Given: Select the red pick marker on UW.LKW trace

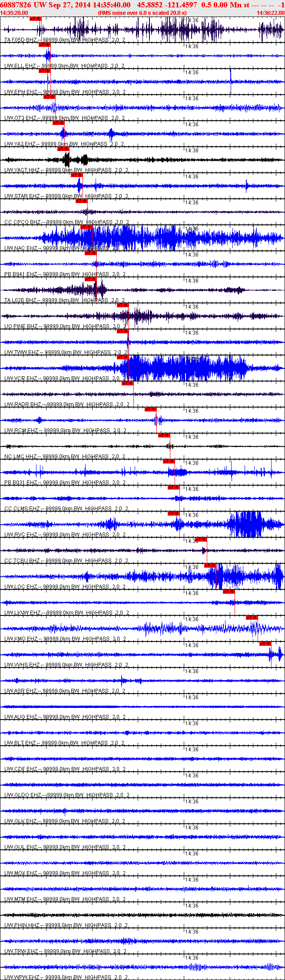Looking at the screenshot, I should [x=229, y=592].
